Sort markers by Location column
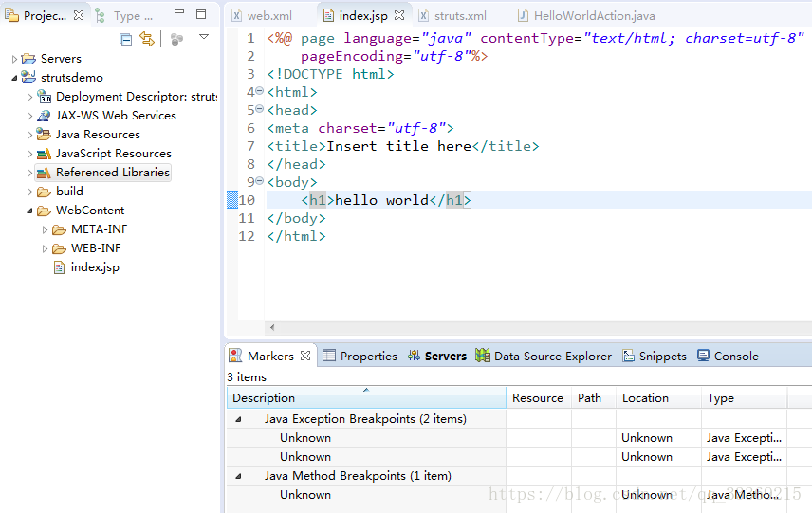The width and height of the screenshot is (812, 513). click(658, 398)
